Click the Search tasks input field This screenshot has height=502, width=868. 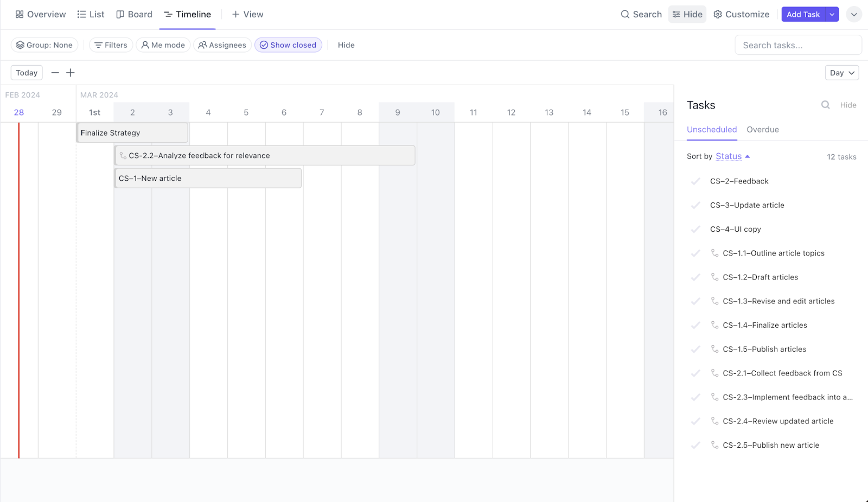[x=798, y=45]
